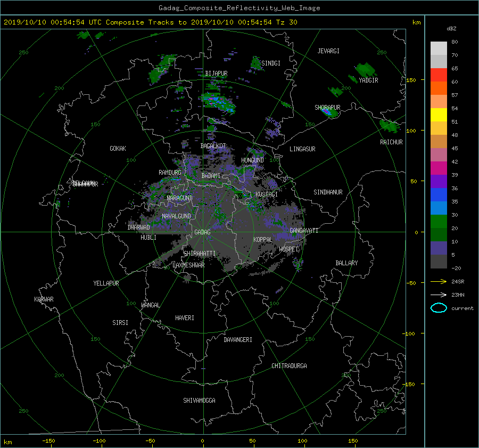Image resolution: width=479 pixels, height=448 pixels.
Task: Select the dark gray -20 dBZ swatch
Action: pos(439,262)
